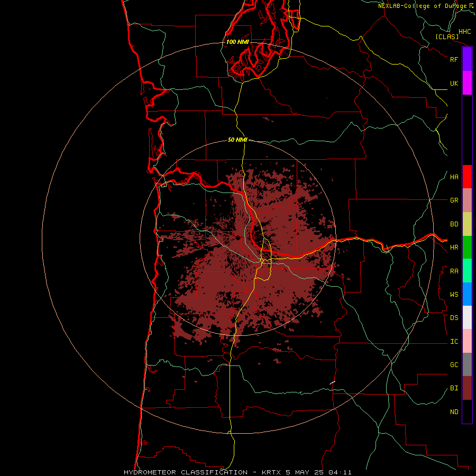
Task: Click the Hydrometeor Classification KRTX title text
Action: tap(237, 472)
